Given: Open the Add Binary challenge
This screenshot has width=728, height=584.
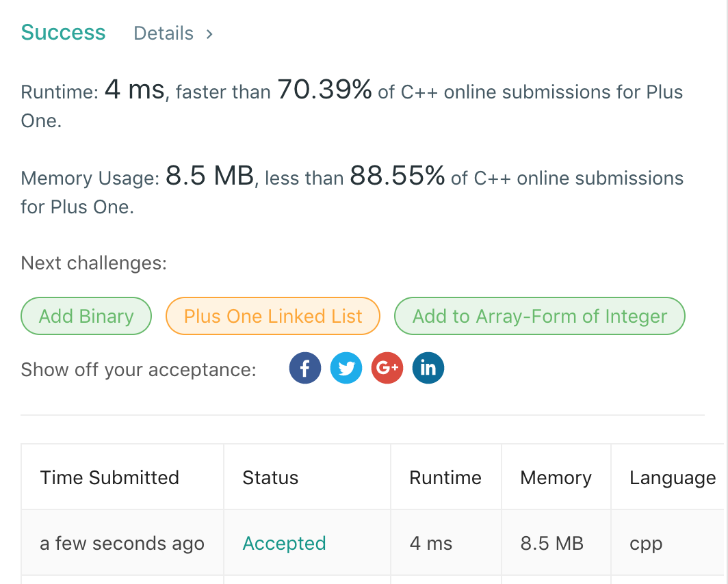Looking at the screenshot, I should point(86,316).
